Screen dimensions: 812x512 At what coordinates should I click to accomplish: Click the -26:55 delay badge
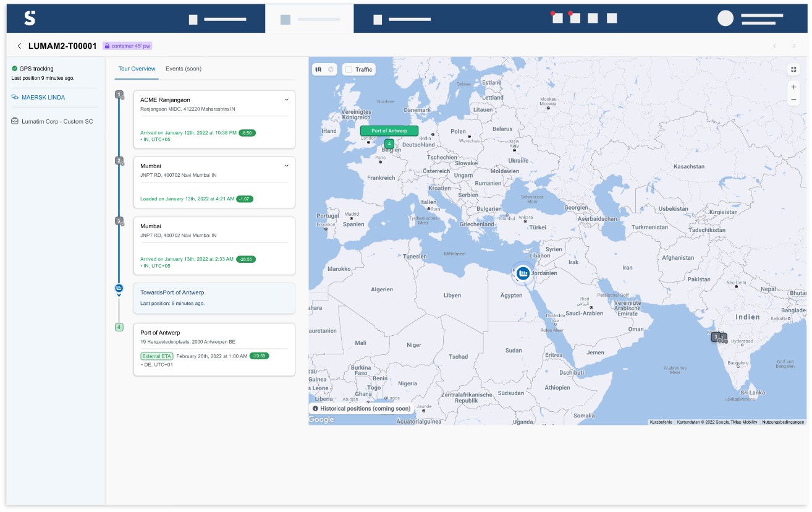point(246,259)
